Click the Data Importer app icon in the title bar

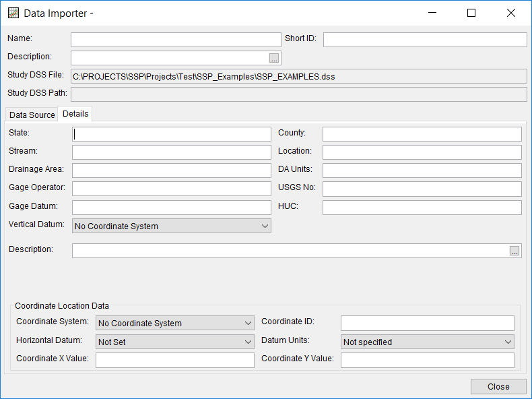[x=13, y=13]
